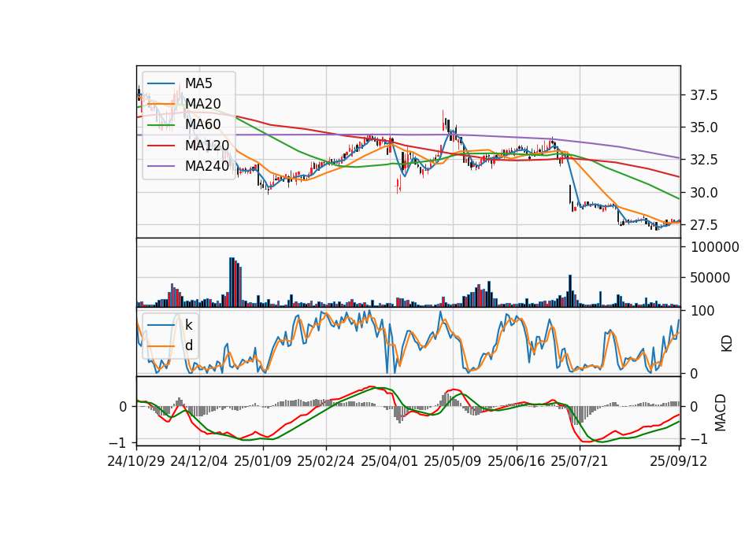
Task: Click the 30.0 price axis value
Action: click(704, 193)
